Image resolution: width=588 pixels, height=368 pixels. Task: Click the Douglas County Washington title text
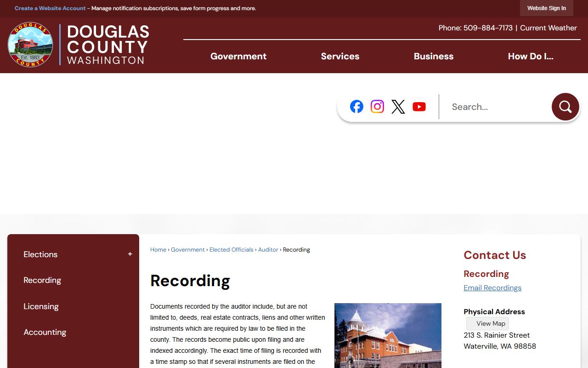[x=108, y=45]
